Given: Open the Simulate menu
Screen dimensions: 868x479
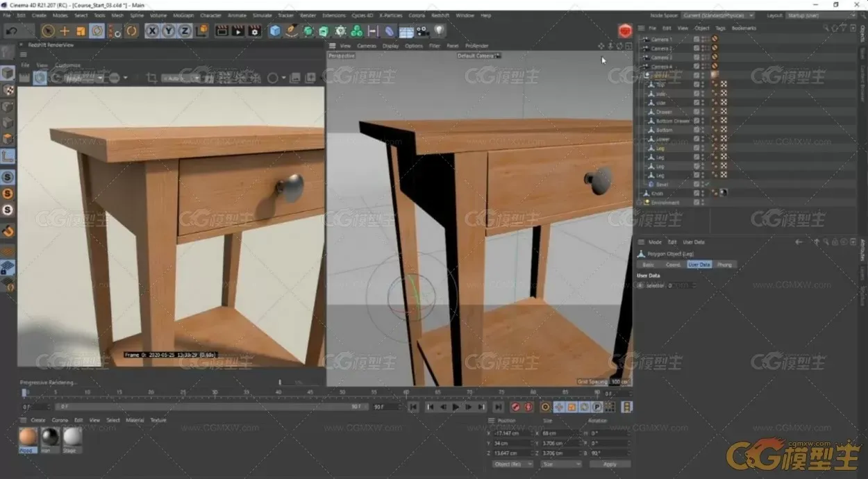Looking at the screenshot, I should [262, 15].
